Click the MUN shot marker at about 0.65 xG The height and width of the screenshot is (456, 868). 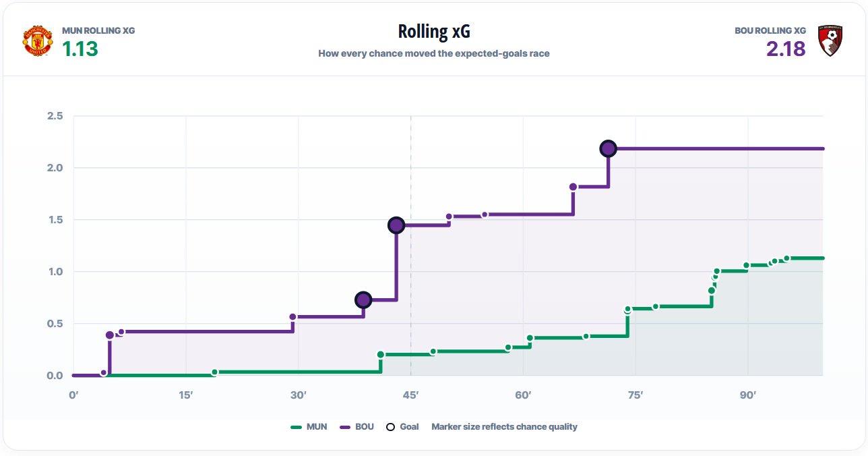tap(628, 310)
